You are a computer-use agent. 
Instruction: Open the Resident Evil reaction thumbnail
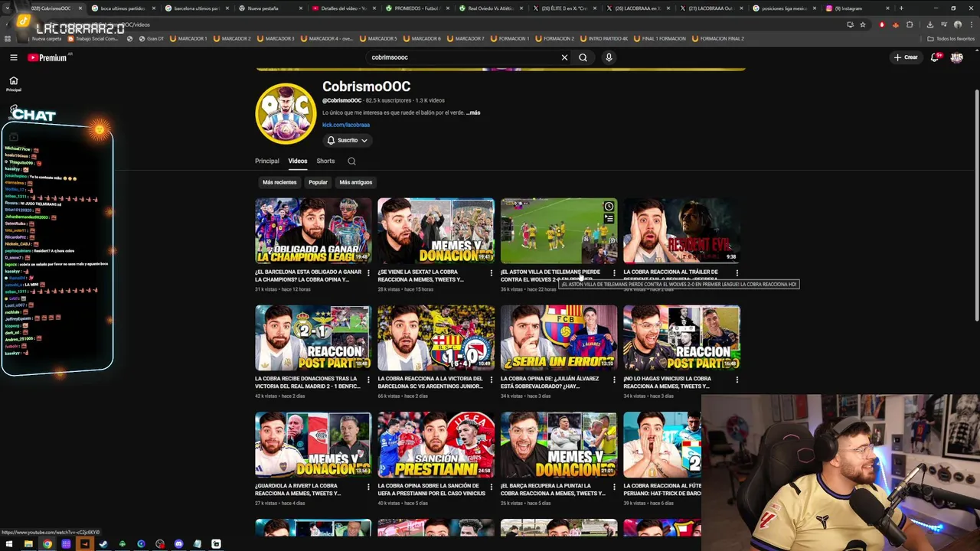click(x=681, y=230)
